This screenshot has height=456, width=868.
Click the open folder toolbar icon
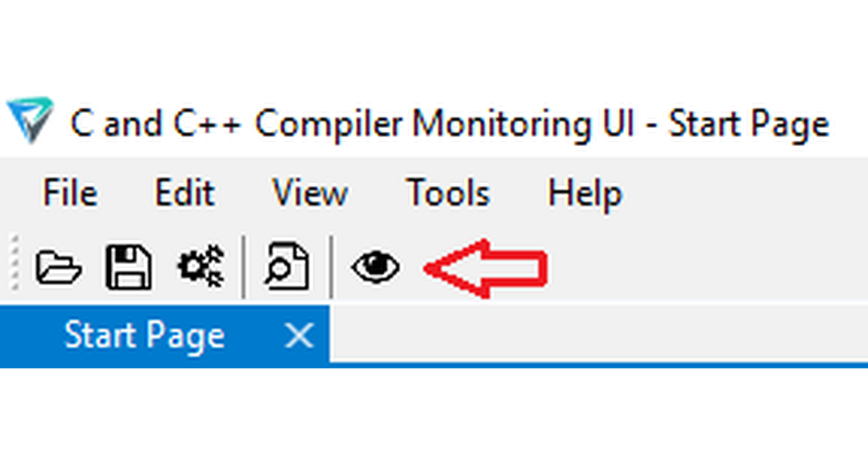pos(59,267)
